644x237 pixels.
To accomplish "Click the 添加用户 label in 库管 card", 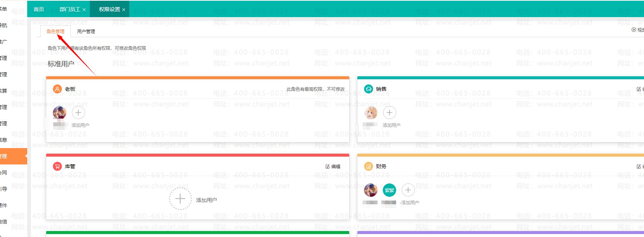I will pyautogui.click(x=206, y=200).
